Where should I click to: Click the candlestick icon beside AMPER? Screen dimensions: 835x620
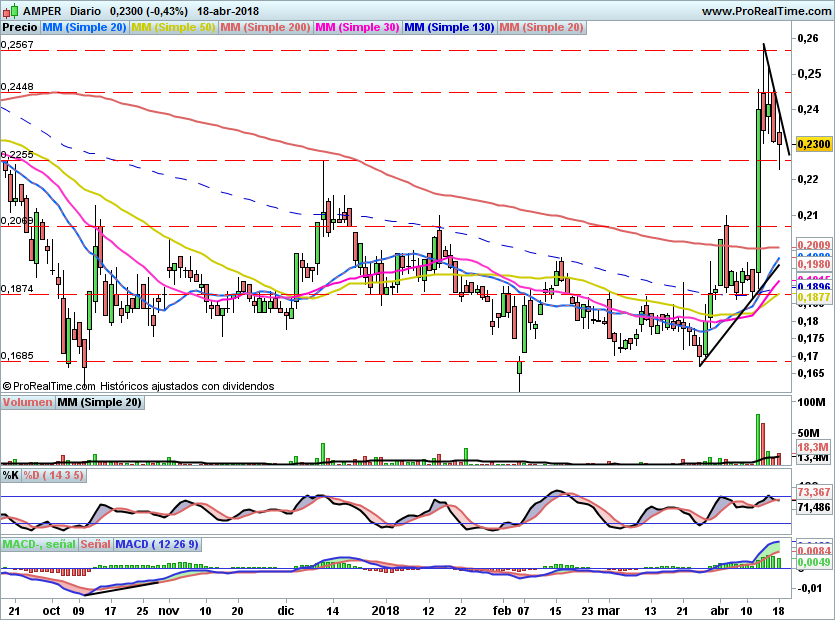point(10,10)
